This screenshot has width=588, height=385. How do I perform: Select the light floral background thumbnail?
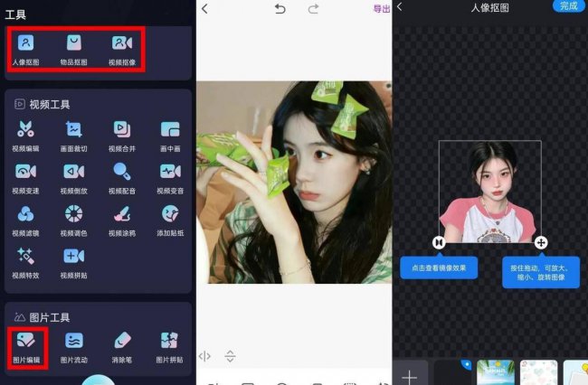pyautogui.click(x=538, y=372)
